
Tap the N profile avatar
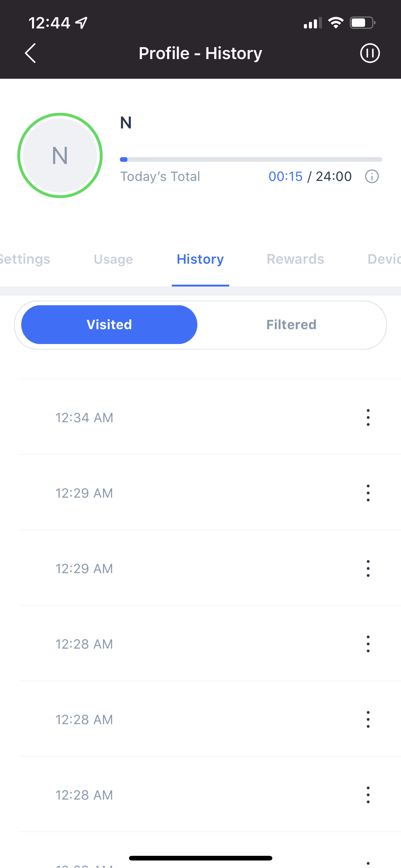[x=60, y=155]
